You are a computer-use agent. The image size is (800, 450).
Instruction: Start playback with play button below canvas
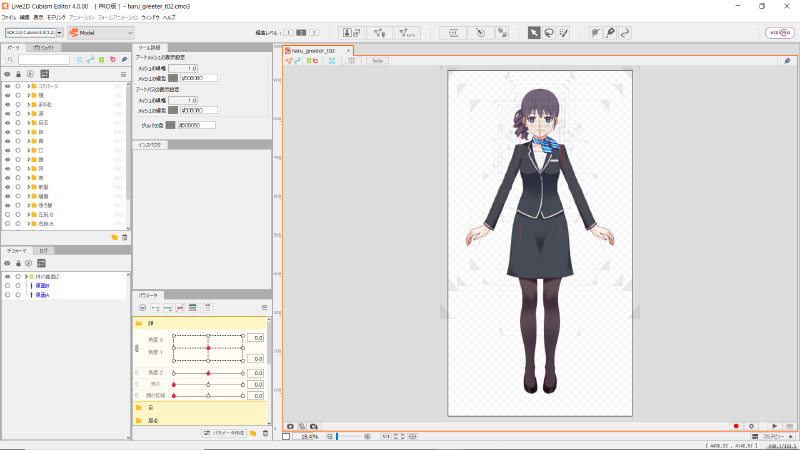(774, 426)
